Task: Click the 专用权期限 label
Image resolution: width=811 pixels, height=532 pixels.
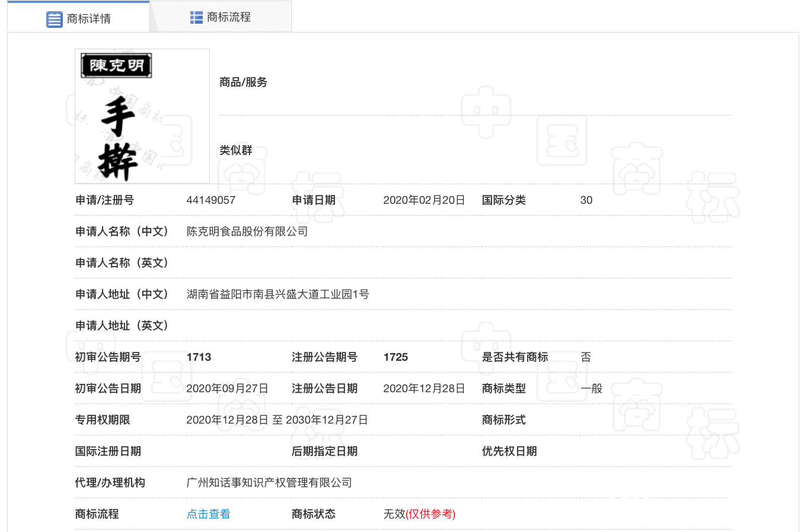Action: pyautogui.click(x=103, y=420)
